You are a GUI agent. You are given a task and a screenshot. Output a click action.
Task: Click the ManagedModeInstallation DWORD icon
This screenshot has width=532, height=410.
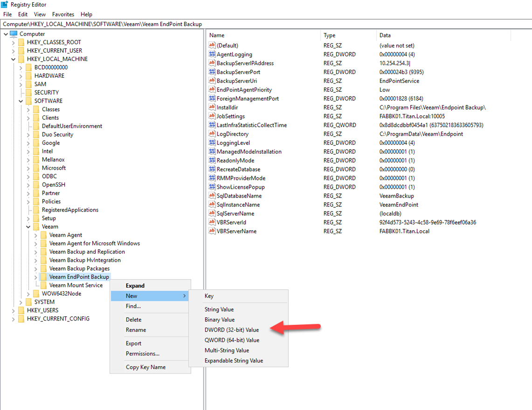pos(212,151)
